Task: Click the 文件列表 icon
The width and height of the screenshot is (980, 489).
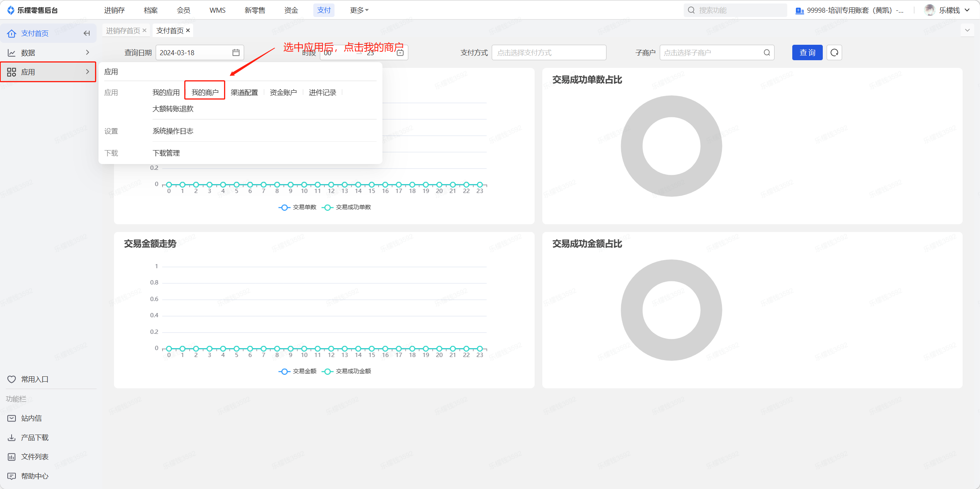Action: [12, 457]
